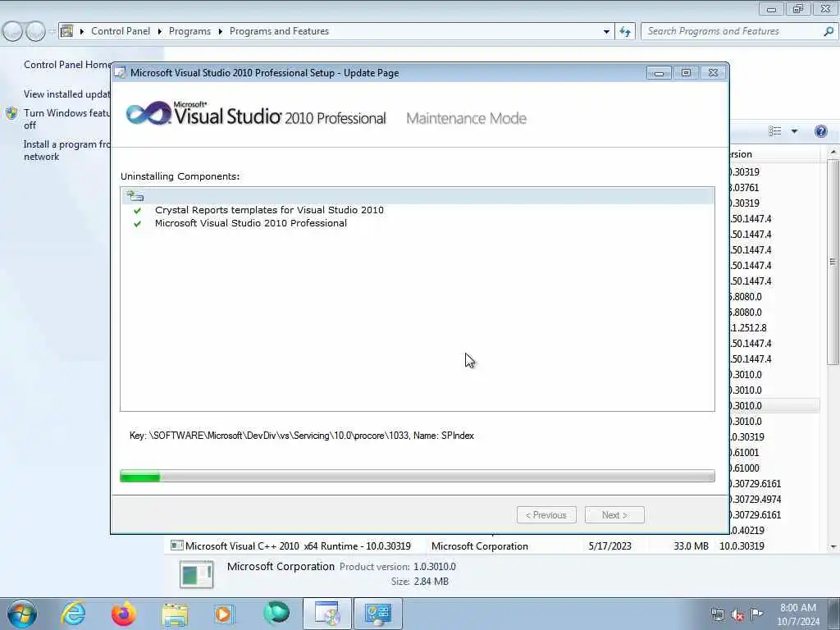Click the 33.0 MB size cell
The image size is (840, 630).
click(691, 546)
